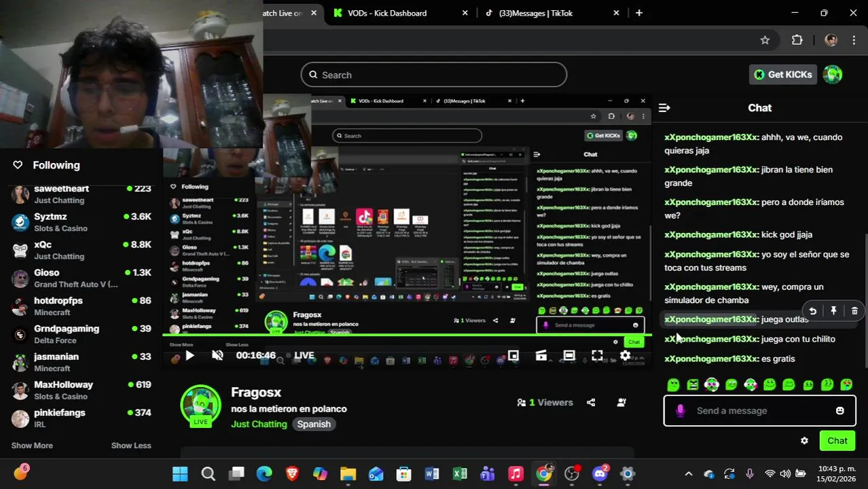The width and height of the screenshot is (868, 489).
Task: Click Fragosx's LIVE avatar under the player
Action: [x=200, y=405]
